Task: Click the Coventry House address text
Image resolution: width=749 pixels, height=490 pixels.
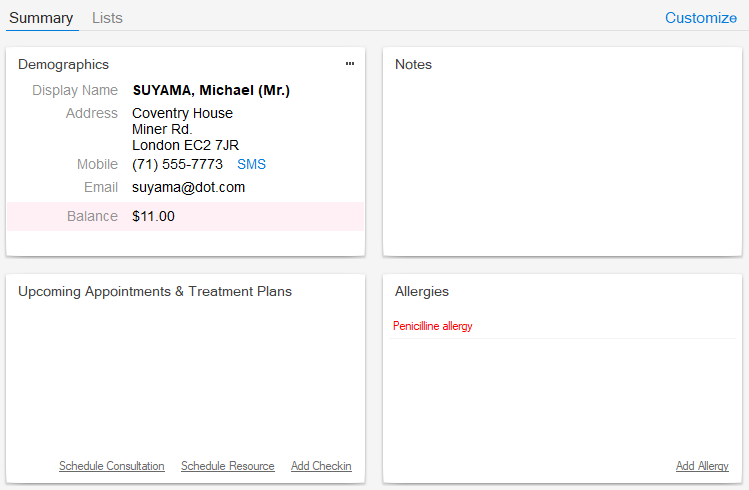Action: pyautogui.click(x=182, y=113)
